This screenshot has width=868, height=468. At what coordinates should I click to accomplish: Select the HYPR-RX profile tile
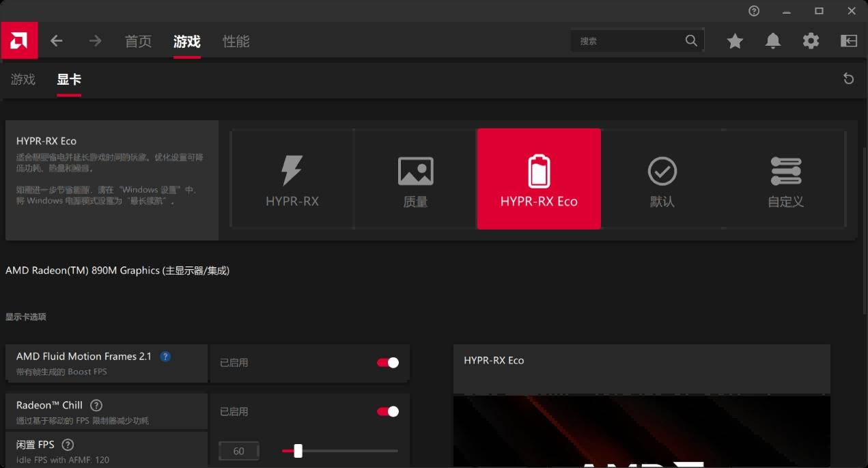(x=292, y=179)
